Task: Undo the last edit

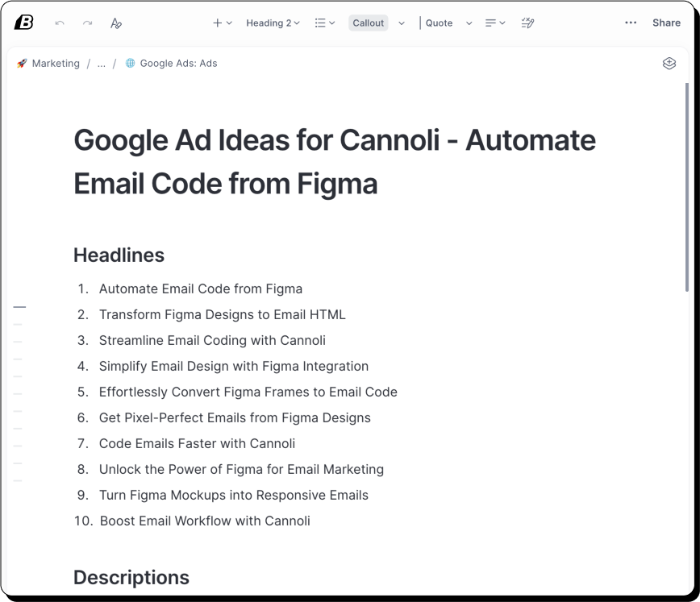Action: 58,23
